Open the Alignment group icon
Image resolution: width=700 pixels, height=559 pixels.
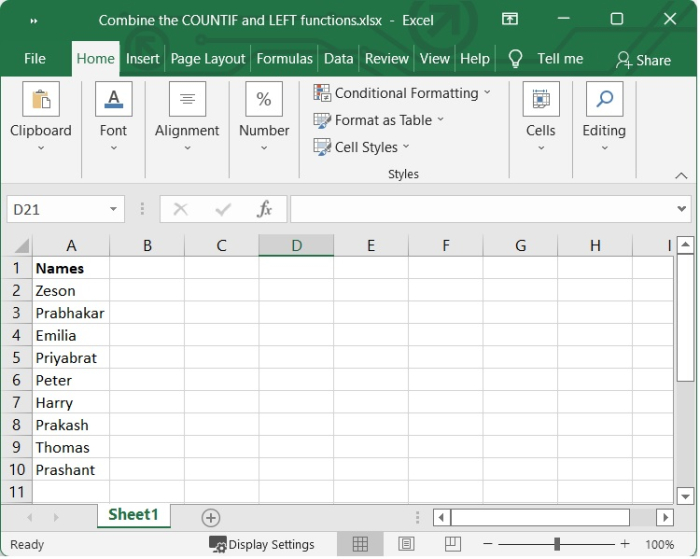(x=188, y=99)
